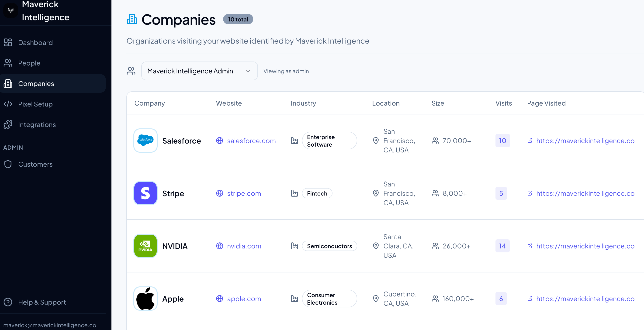The width and height of the screenshot is (644, 330).
Task: Select the Integrations puzzle icon
Action: point(8,124)
